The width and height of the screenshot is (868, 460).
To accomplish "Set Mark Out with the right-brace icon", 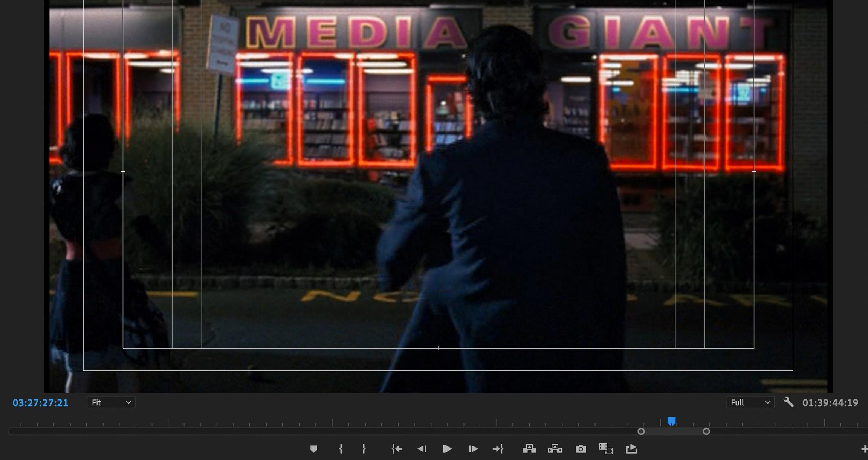I will pos(364,449).
